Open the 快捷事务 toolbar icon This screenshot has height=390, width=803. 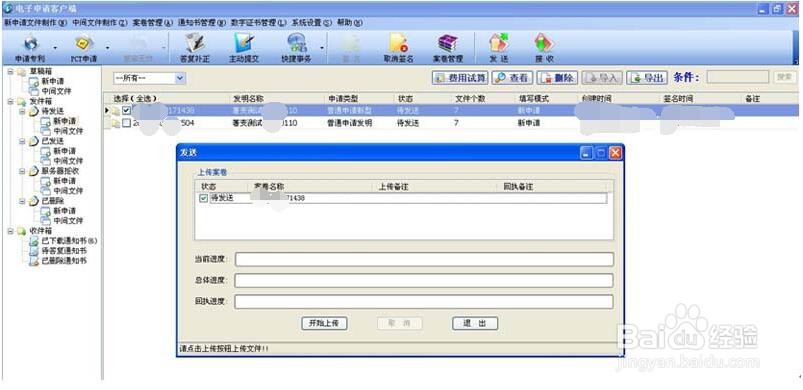click(296, 49)
